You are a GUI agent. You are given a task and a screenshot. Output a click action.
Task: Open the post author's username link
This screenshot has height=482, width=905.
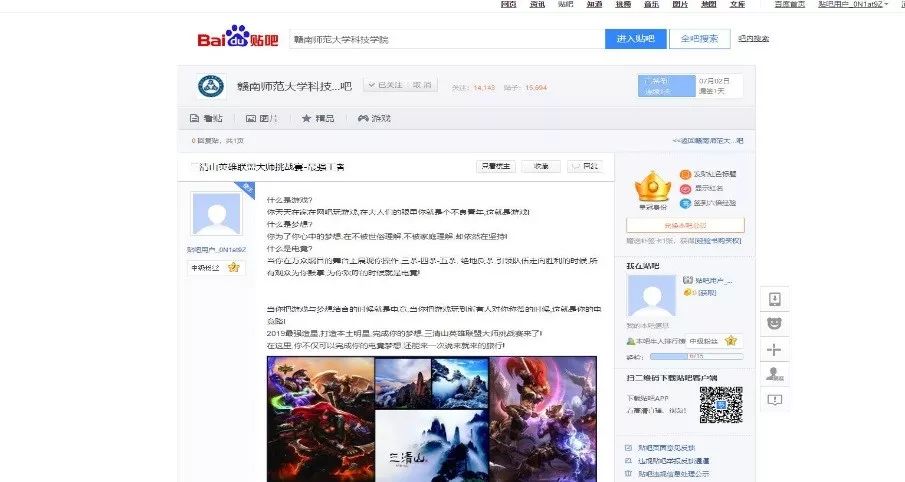coord(216,250)
